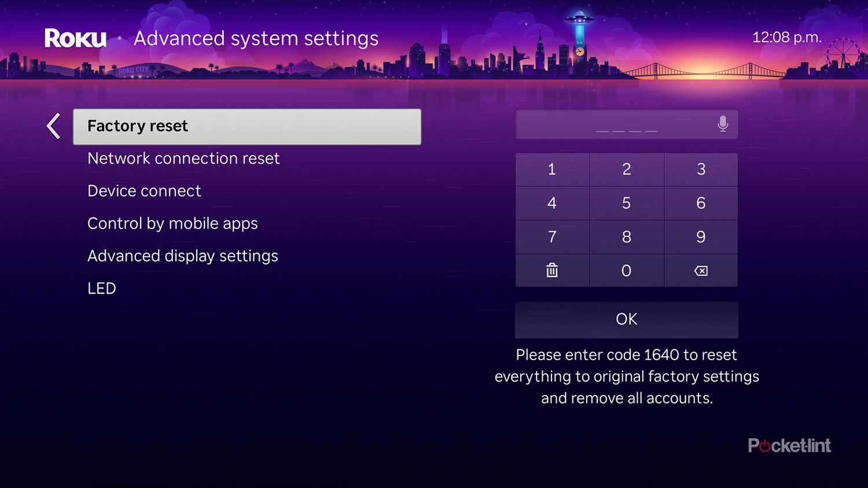Click keypad digit 0
This screenshot has width=868, height=488.
[x=627, y=271]
